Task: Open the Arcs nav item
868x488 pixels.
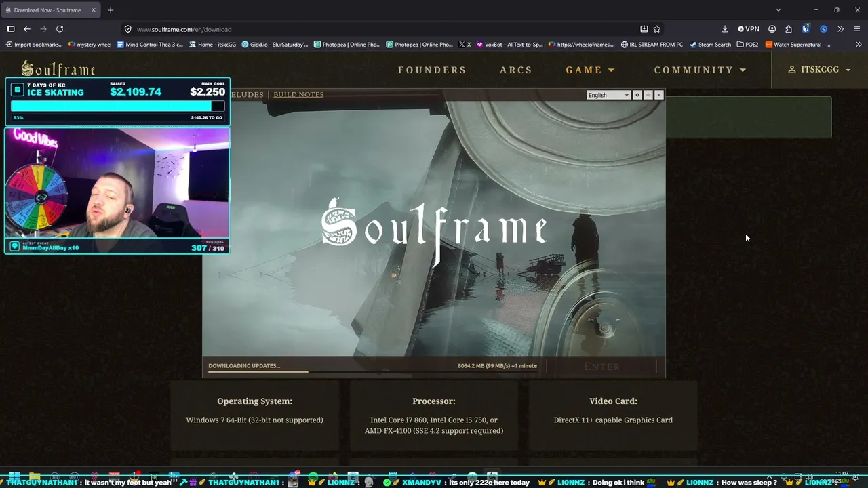Action: [x=516, y=70]
